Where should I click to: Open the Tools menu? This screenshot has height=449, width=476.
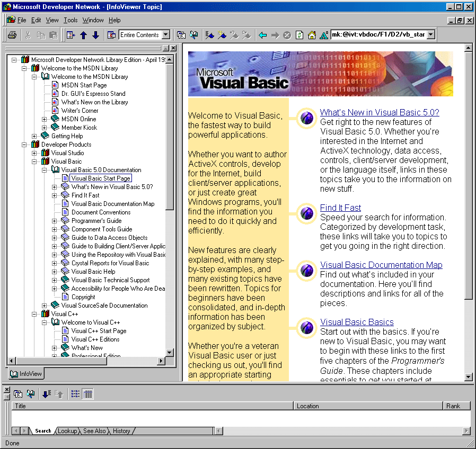click(70, 20)
